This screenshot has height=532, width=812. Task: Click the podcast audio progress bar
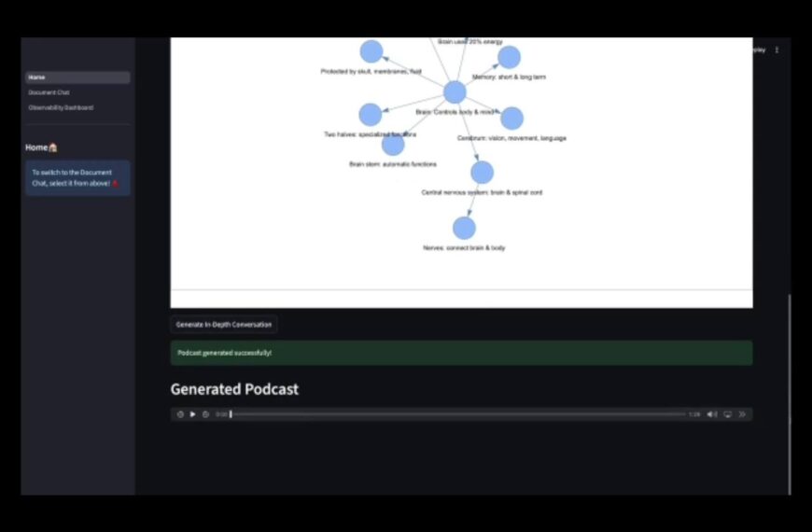coord(457,413)
